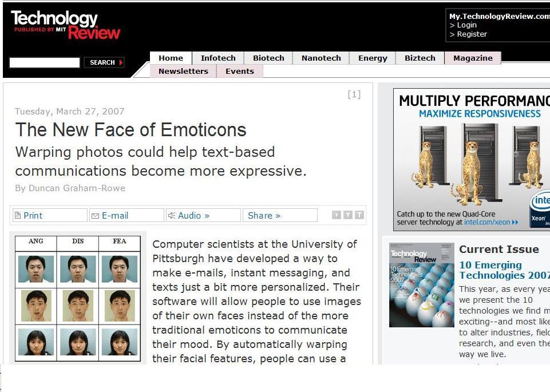
Task: Click the Technology Review logo
Action: [66, 25]
